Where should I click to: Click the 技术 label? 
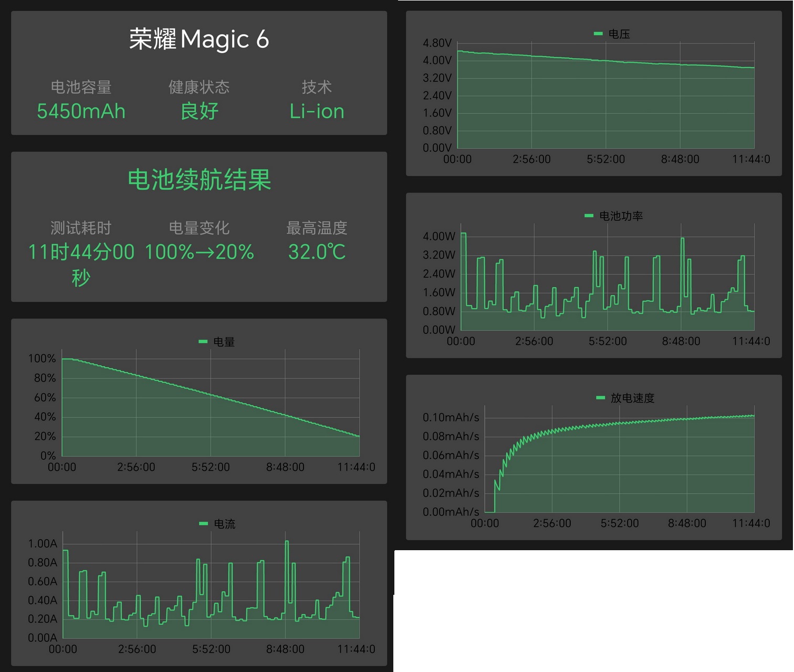coord(317,87)
